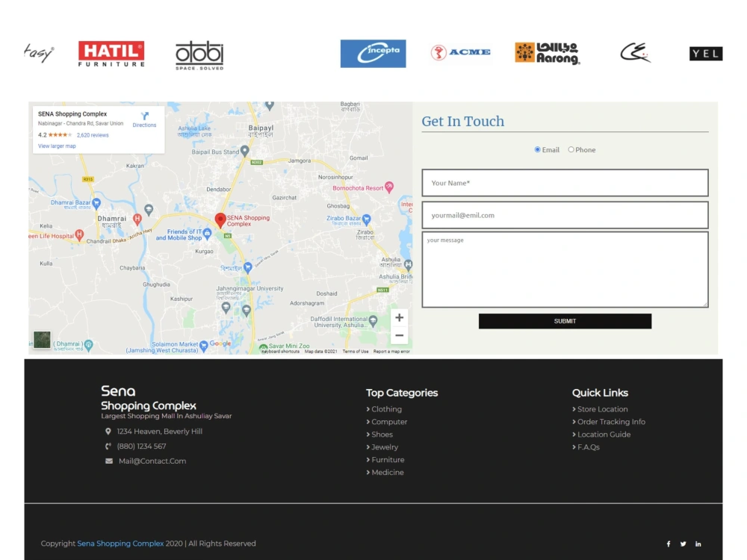Click Mail@Contact.Com email text

click(x=152, y=461)
